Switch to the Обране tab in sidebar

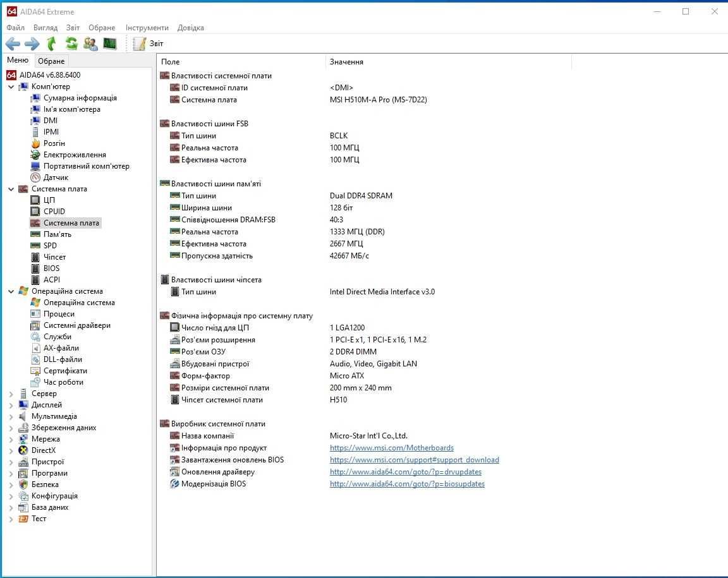51,61
